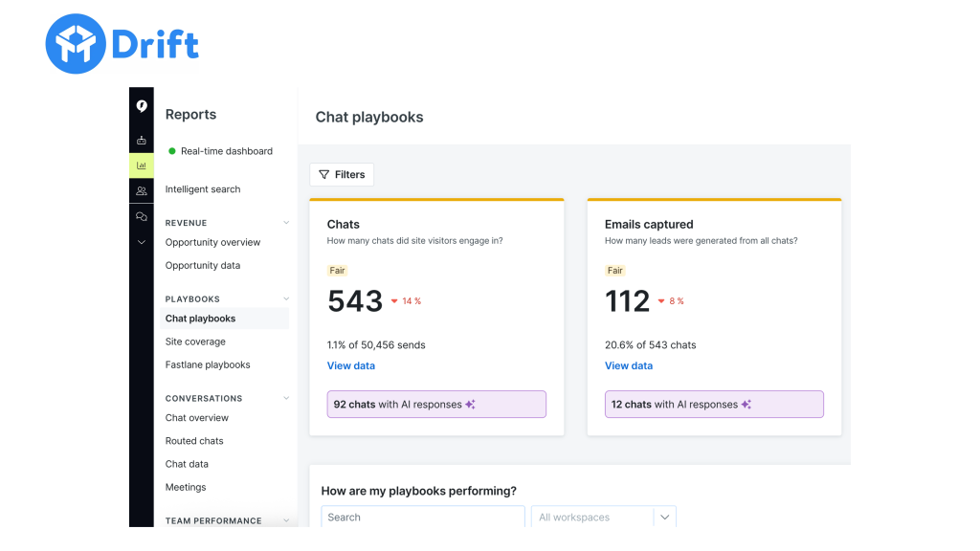Open the Drift logo icon in sidebar
The image size is (980, 551).
click(x=141, y=106)
